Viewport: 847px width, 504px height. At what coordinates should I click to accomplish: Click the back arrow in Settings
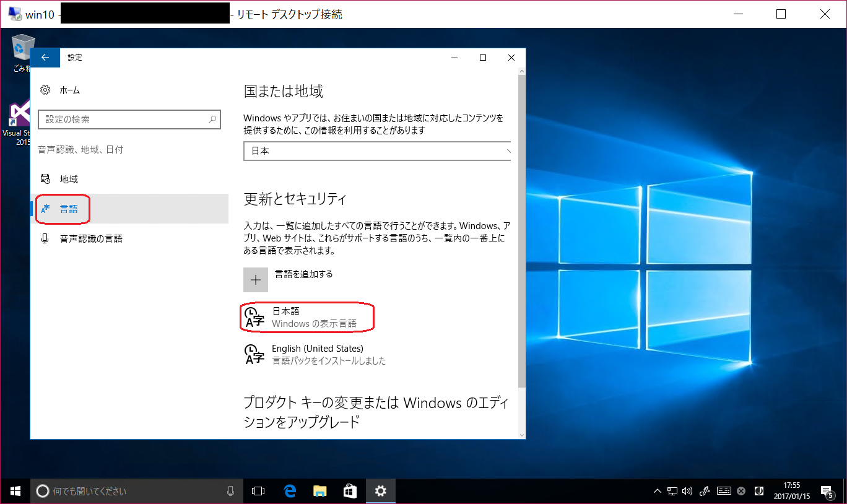coord(45,57)
